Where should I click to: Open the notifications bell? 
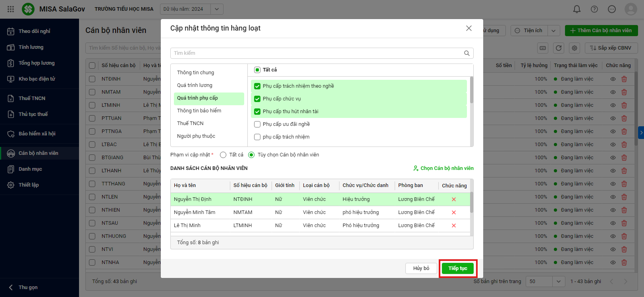[577, 9]
